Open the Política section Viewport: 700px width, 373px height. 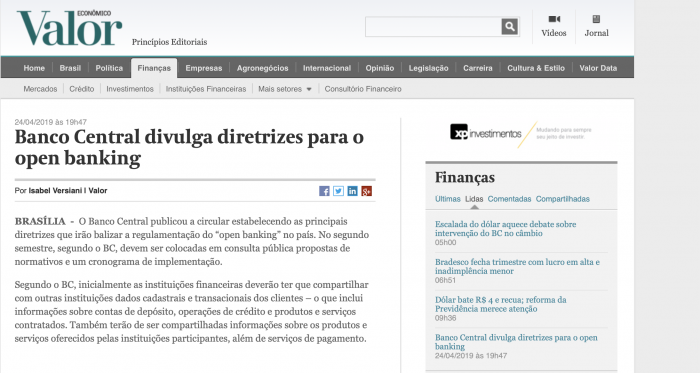[109, 68]
